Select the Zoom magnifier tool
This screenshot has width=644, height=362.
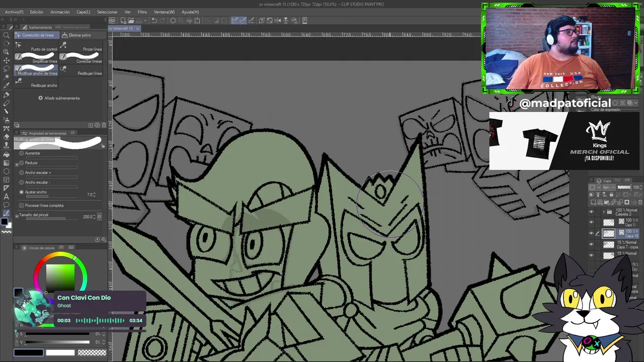(x=7, y=35)
